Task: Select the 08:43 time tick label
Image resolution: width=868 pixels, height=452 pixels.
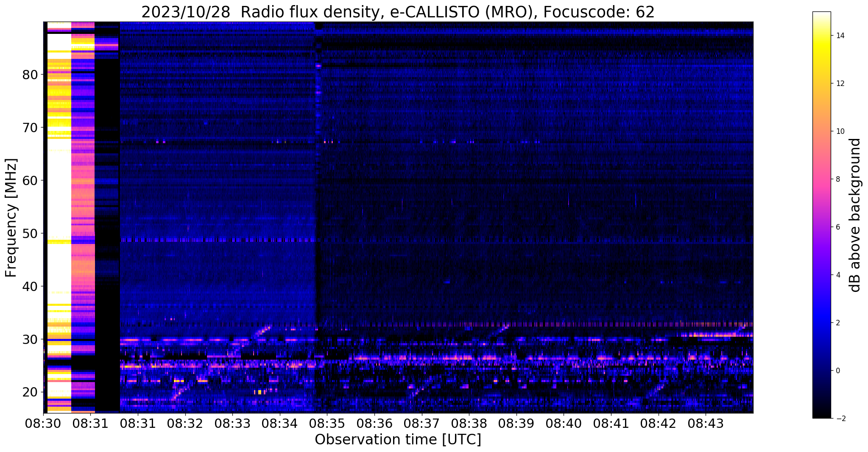Action: pos(706,424)
